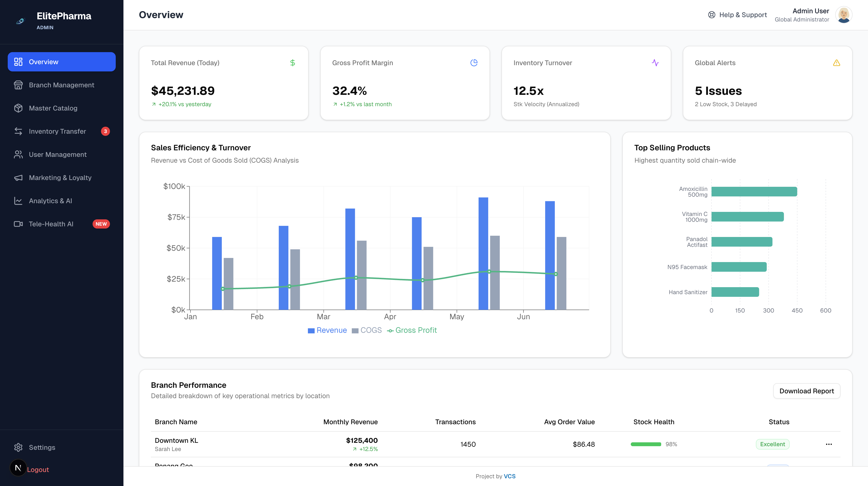Click the pie chart icon on Gross Profit Margin

pyautogui.click(x=474, y=63)
